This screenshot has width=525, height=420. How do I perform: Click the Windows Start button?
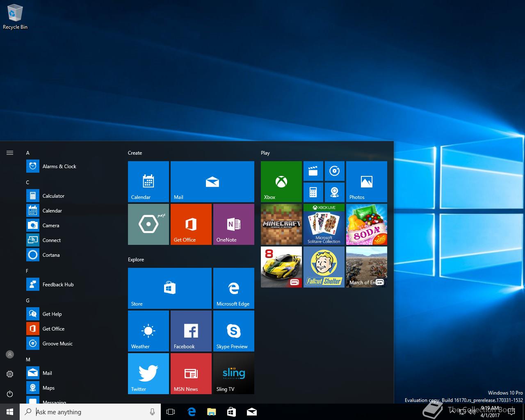coord(10,412)
